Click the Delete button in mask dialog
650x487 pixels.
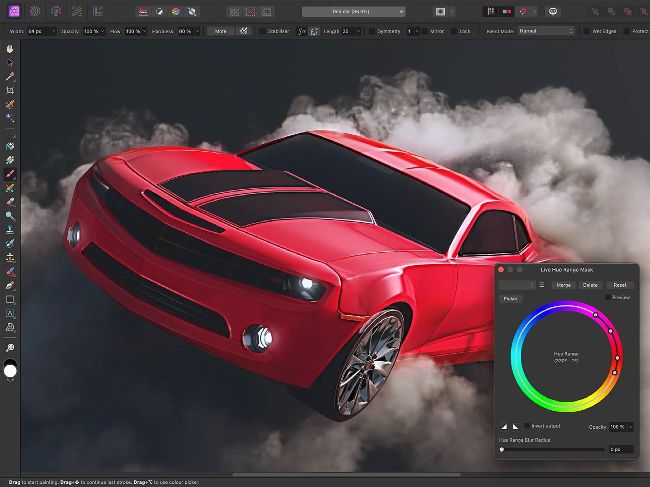[591, 285]
